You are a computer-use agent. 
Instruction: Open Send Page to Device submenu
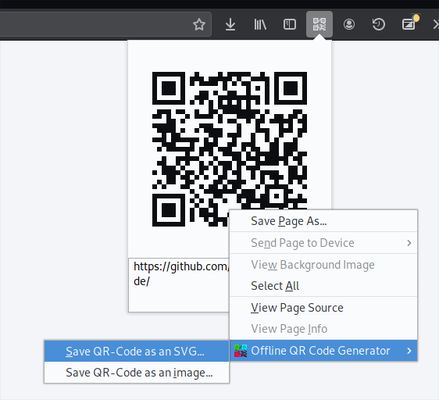pyautogui.click(x=324, y=243)
